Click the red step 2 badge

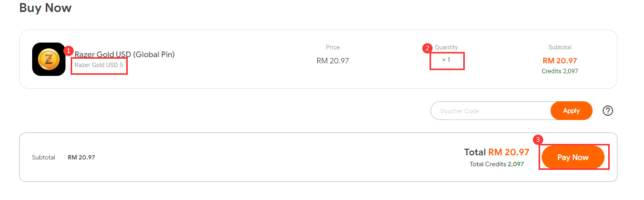point(427,48)
